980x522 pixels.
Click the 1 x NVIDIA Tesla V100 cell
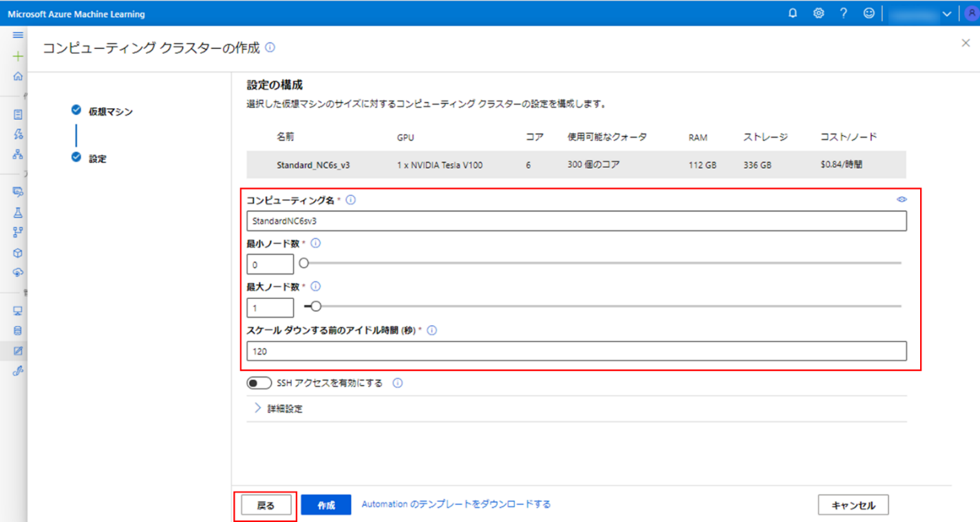coord(439,165)
